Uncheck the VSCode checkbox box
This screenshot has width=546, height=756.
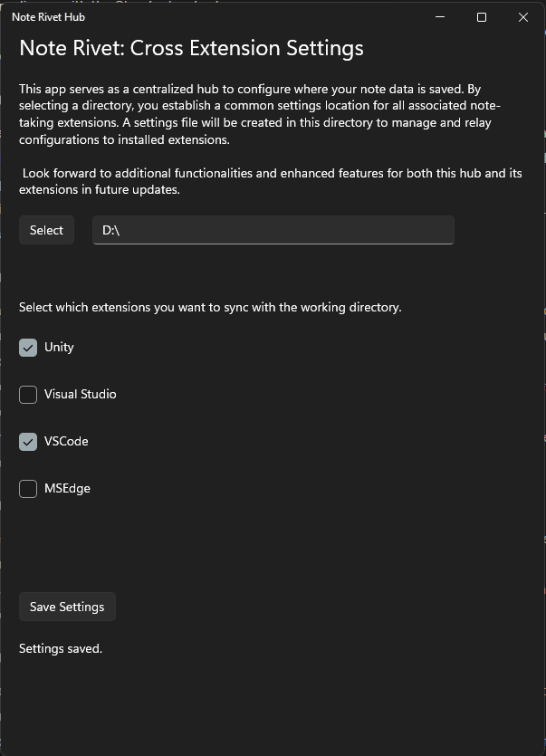[28, 442]
